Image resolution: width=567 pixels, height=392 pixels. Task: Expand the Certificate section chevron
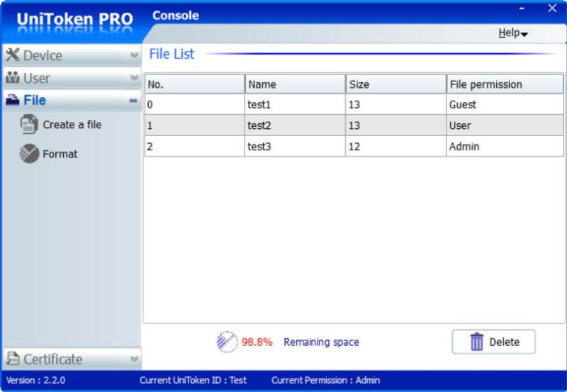(x=134, y=359)
